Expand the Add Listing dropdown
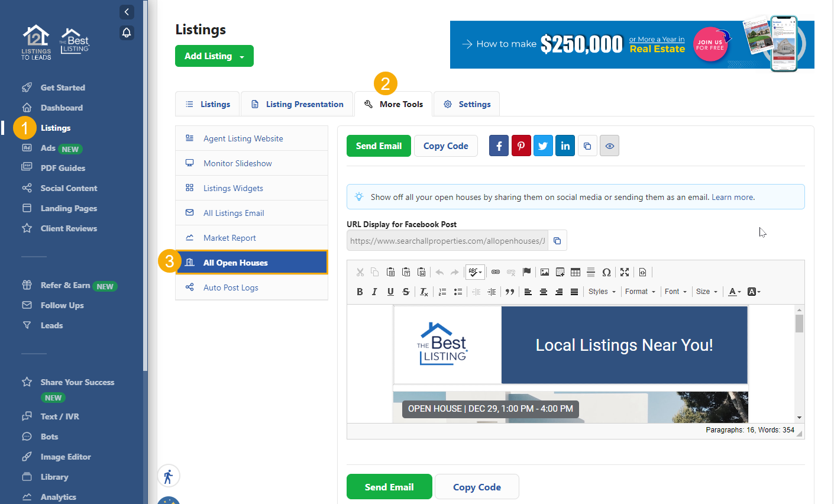 pos(214,56)
